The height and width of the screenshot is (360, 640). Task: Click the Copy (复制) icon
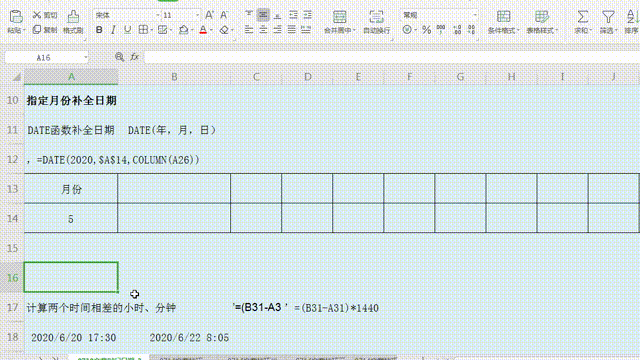[37, 29]
